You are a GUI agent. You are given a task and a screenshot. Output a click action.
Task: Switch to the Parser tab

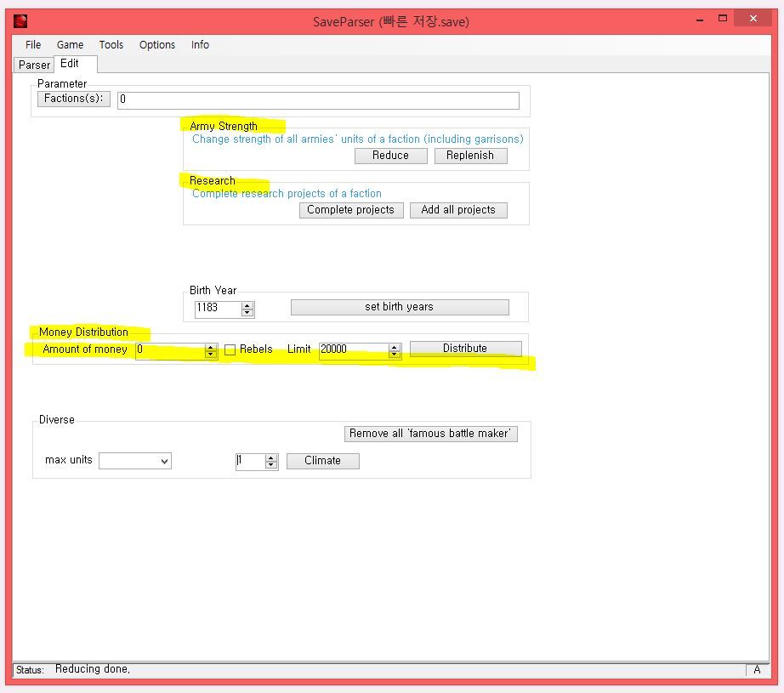pos(34,65)
